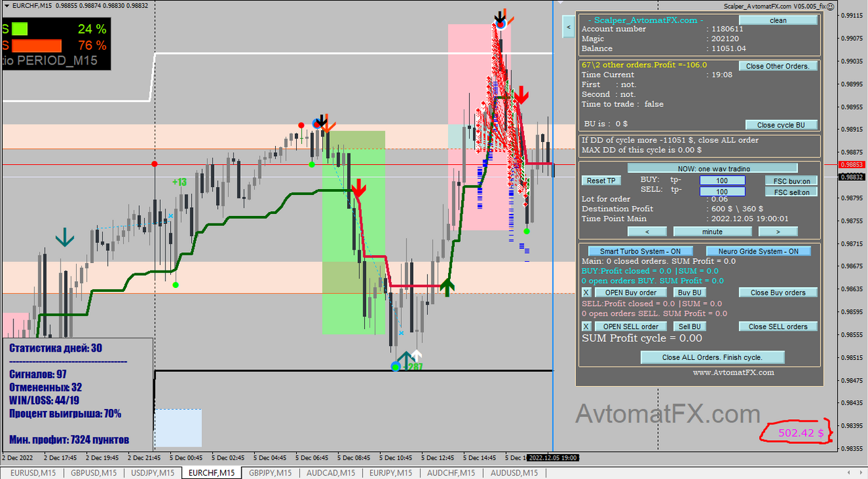Viewport: 868px width, 479px height.
Task: Switch to the EURJPY,M15 chart tab
Action: coord(392,473)
